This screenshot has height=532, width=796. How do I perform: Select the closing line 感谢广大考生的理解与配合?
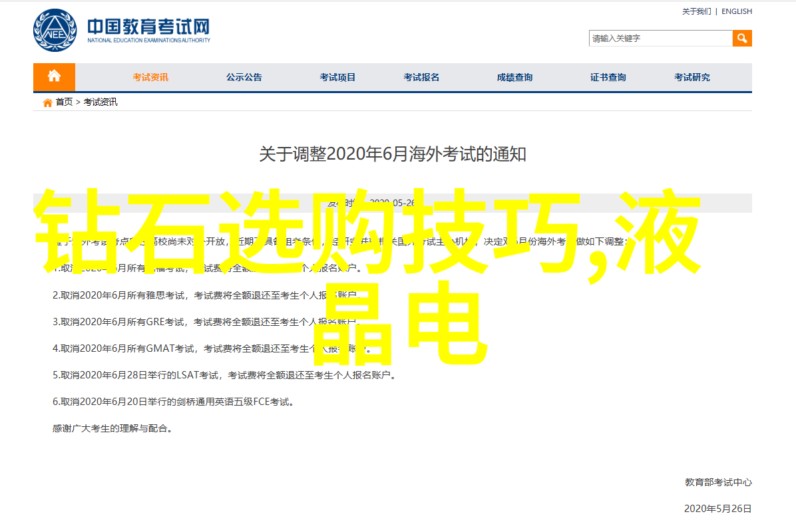coord(112,428)
